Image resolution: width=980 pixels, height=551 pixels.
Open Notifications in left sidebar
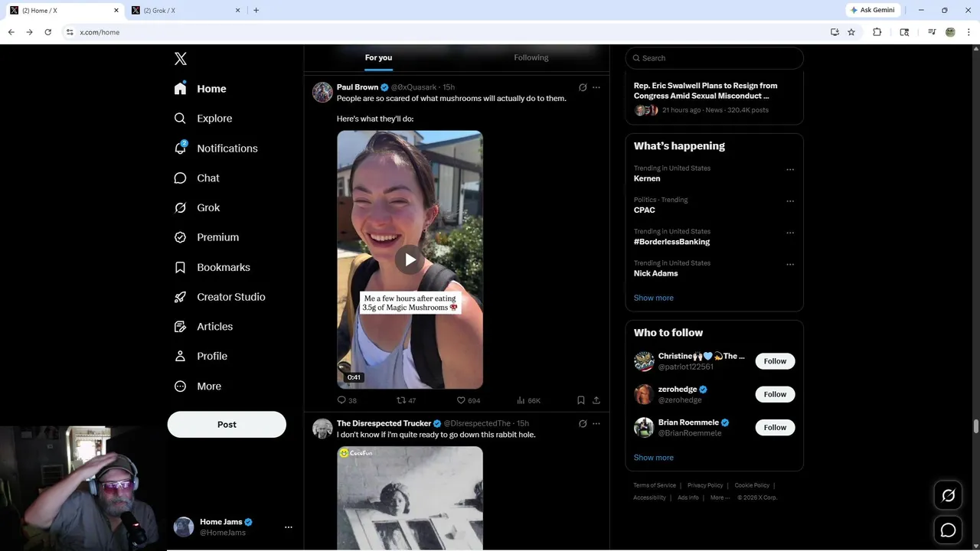[x=216, y=148]
